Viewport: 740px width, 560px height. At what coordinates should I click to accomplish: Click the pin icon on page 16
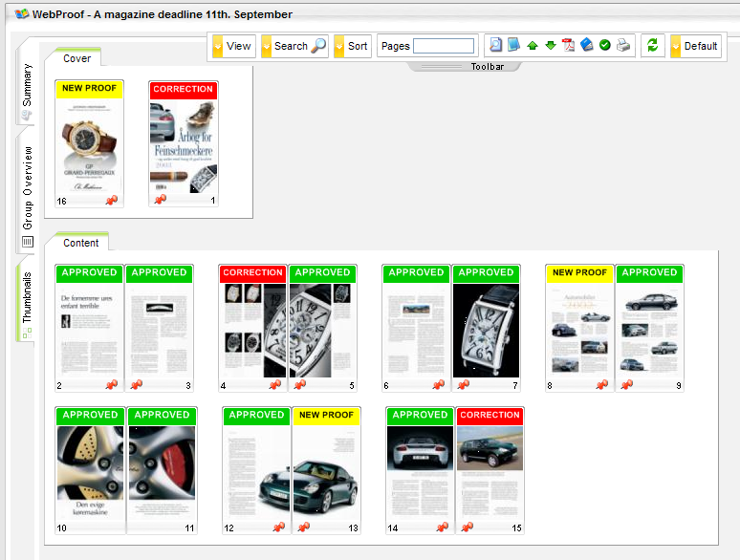(111, 201)
